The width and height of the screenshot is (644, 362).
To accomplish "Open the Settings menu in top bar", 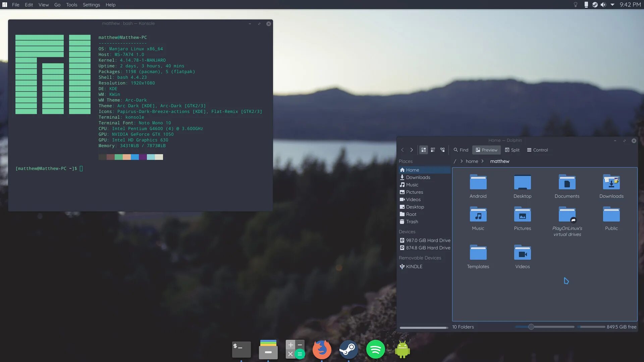I will [x=91, y=5].
